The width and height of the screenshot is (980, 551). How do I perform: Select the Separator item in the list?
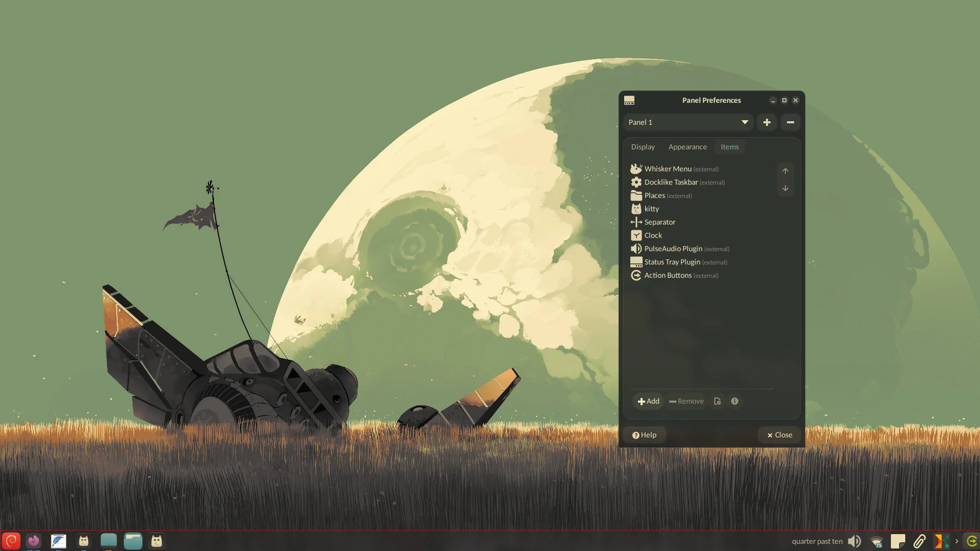coord(659,222)
